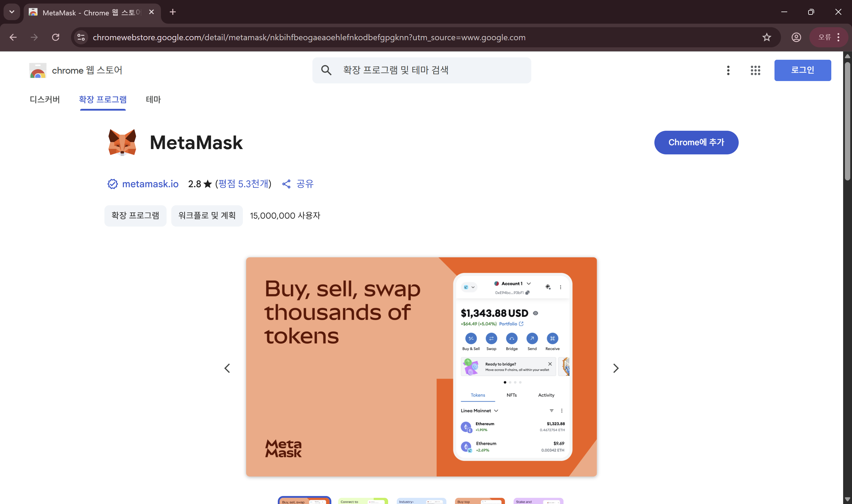This screenshot has height=504, width=852.
Task: Open the web store three-dot menu
Action: tap(728, 70)
